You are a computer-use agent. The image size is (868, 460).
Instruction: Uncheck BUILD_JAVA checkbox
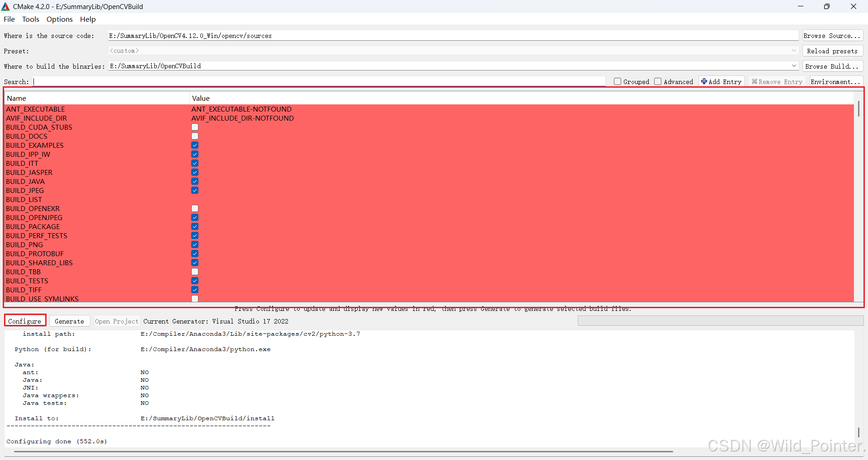coord(195,181)
